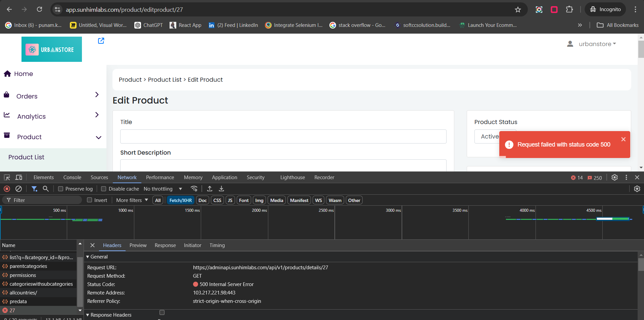Click the network Filter text box
644x320 pixels.
coord(42,200)
